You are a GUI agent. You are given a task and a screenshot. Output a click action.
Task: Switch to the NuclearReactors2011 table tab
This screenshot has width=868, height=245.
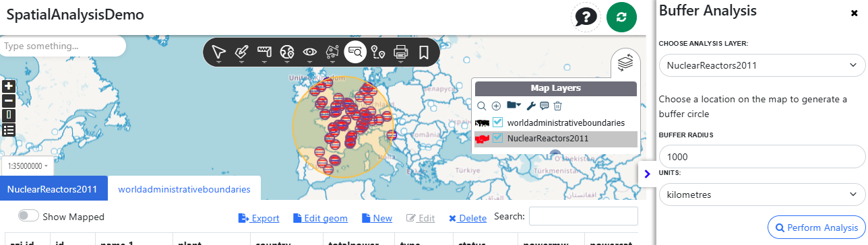point(54,189)
